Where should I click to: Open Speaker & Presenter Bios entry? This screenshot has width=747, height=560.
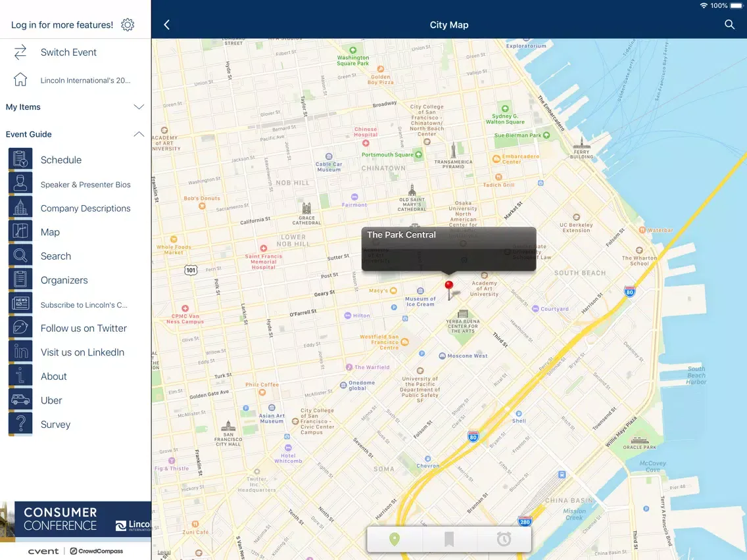pos(85,184)
